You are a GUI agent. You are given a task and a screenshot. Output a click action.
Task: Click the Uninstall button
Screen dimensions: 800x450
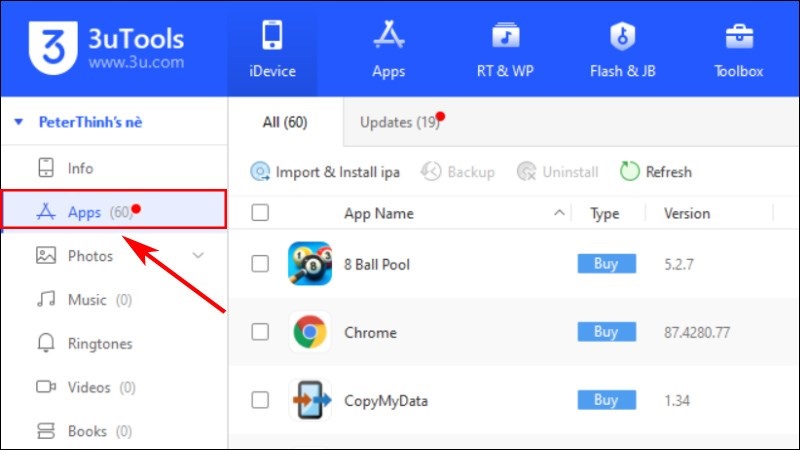[557, 172]
